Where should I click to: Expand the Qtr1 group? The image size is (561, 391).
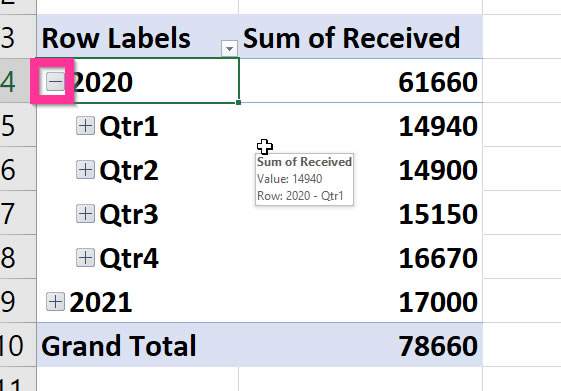[86, 126]
